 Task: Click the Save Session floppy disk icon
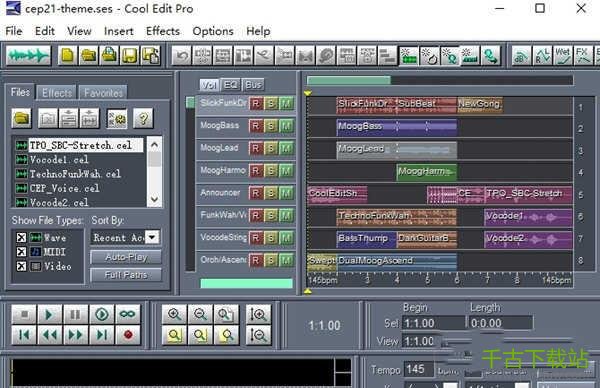(x=129, y=56)
